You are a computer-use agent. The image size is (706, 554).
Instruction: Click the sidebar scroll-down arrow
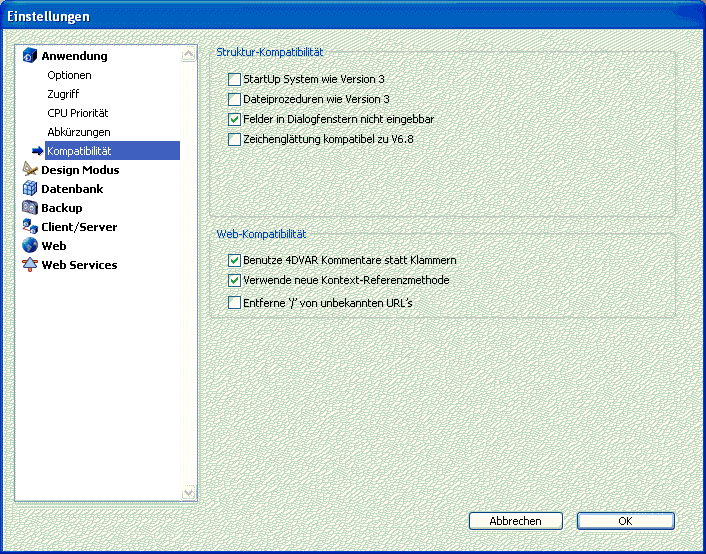click(188, 492)
